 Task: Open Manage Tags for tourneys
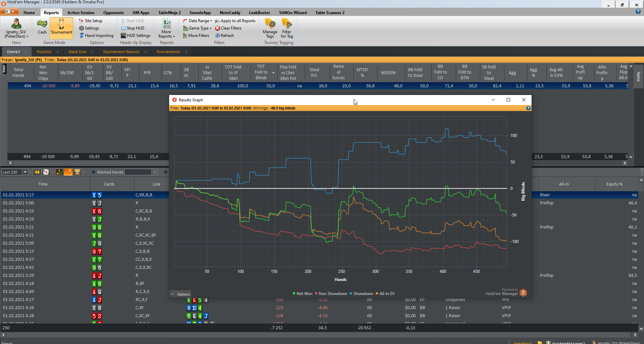coord(270,29)
